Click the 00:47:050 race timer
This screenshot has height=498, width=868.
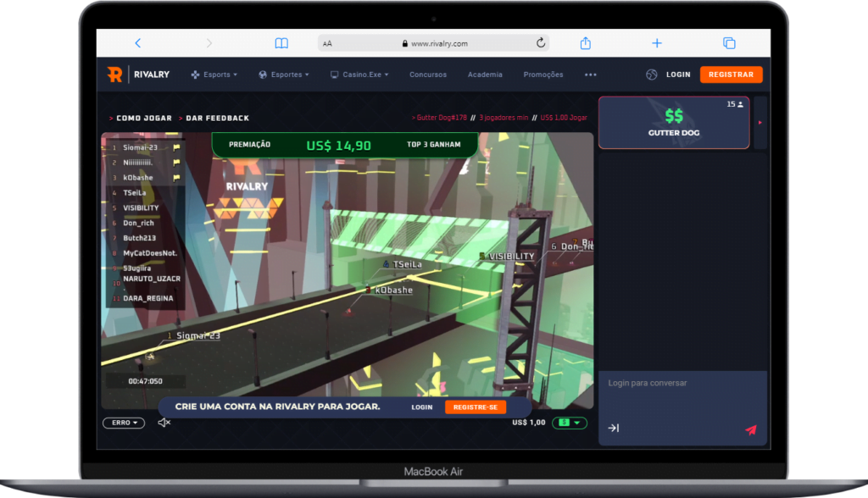146,381
